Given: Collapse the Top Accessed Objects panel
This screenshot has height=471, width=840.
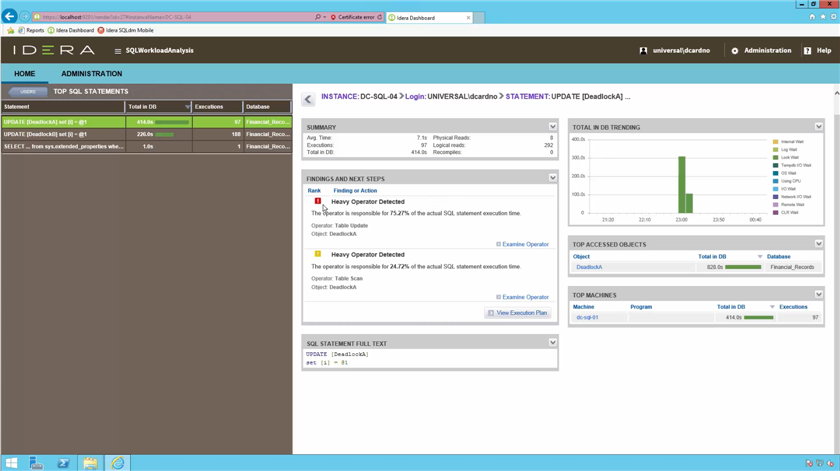Looking at the screenshot, I should click(819, 244).
